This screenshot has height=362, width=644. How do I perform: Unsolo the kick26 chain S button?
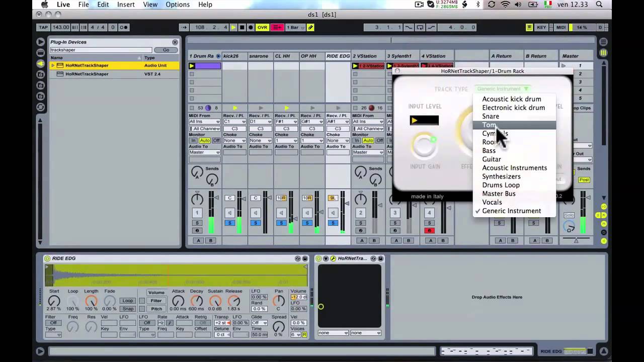click(x=230, y=223)
